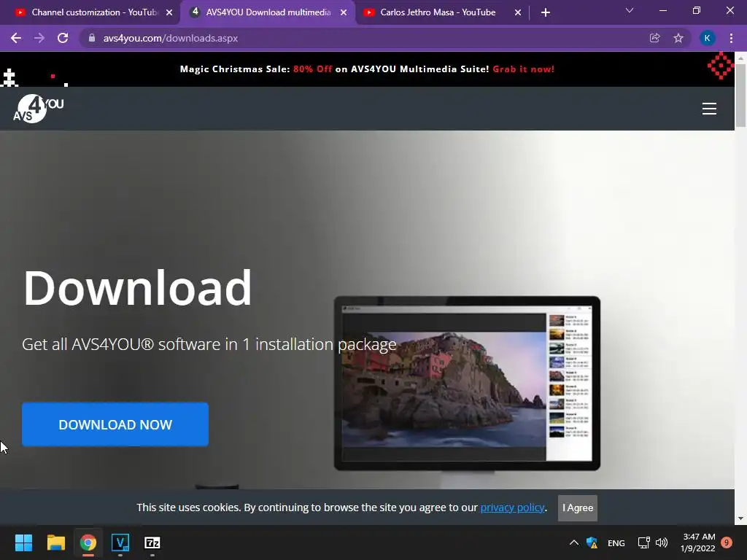Viewport: 747px width, 560px height.
Task: Close the Carlos Jethro Masa tab
Action: point(518,13)
